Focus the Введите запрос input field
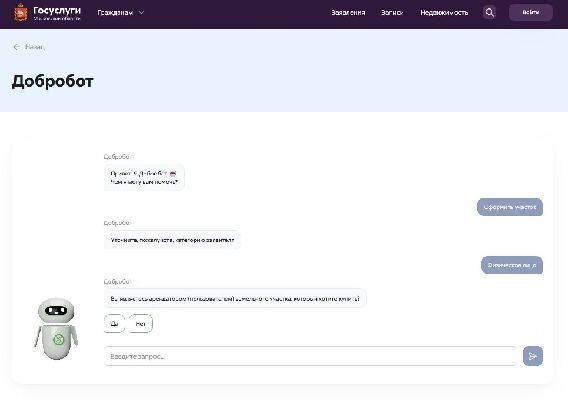The image size is (568, 400). tap(311, 356)
